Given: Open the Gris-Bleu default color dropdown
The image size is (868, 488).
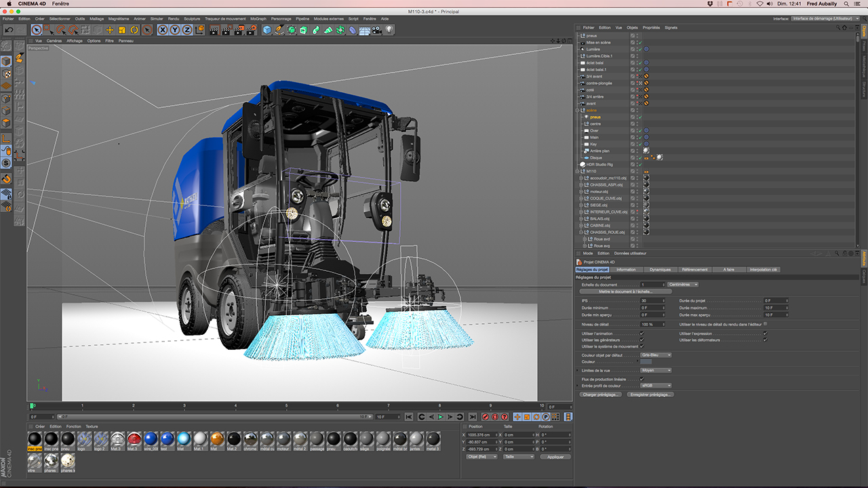Looking at the screenshot, I should (656, 354).
